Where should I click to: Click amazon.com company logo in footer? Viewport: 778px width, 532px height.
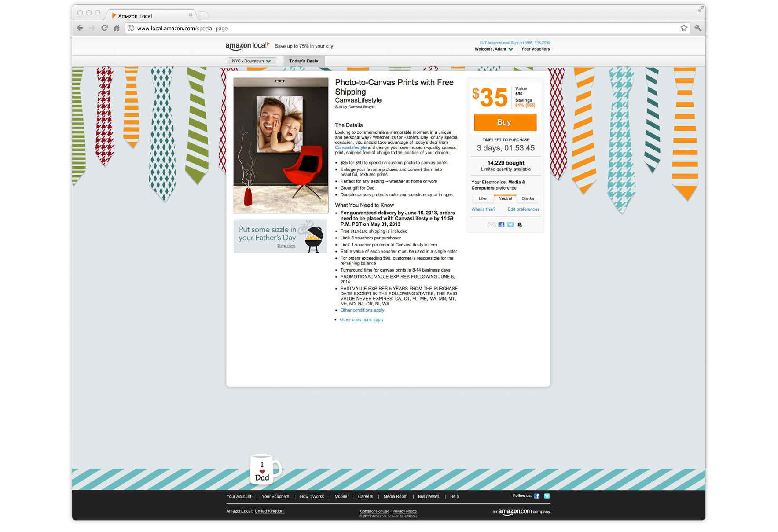(521, 511)
